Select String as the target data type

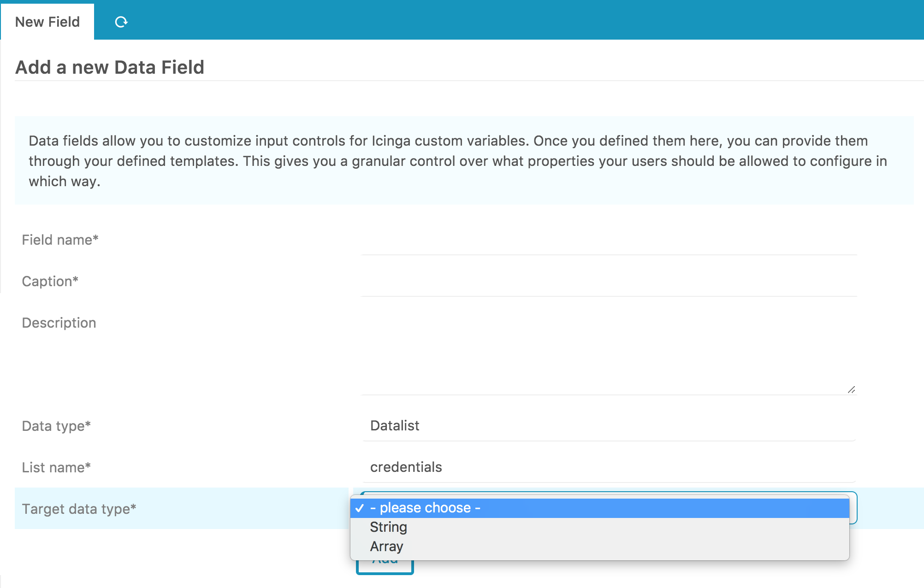(x=388, y=527)
